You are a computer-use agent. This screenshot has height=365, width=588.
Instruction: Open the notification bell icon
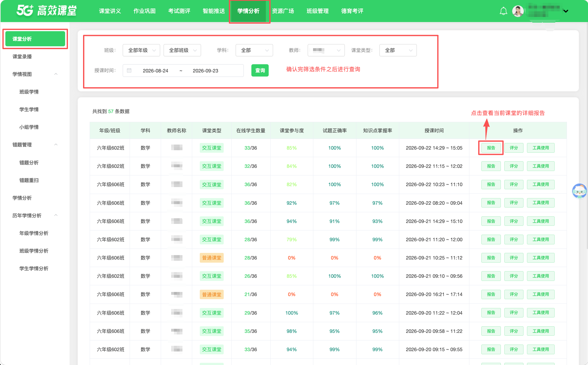[x=503, y=11]
